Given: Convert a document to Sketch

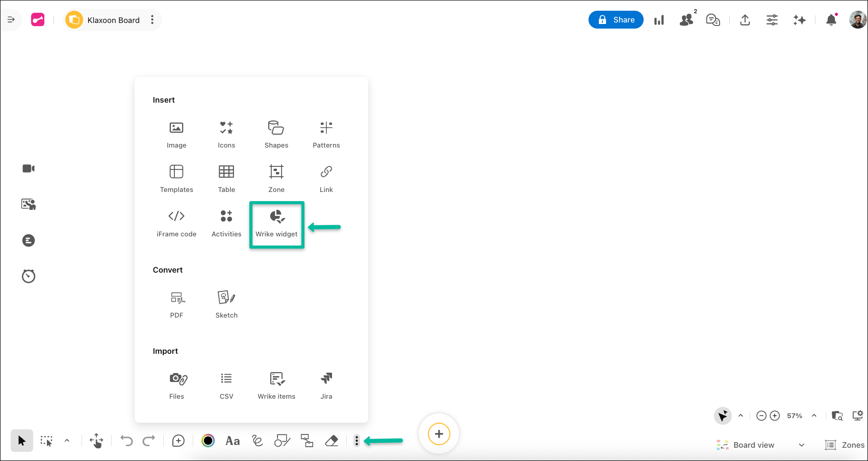Looking at the screenshot, I should point(226,303).
